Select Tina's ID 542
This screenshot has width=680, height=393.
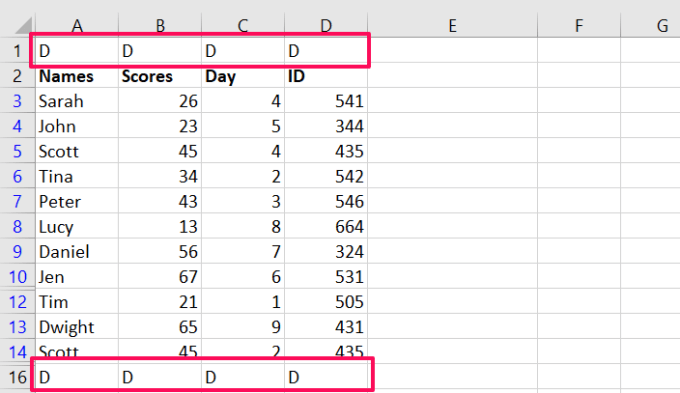tap(326, 177)
